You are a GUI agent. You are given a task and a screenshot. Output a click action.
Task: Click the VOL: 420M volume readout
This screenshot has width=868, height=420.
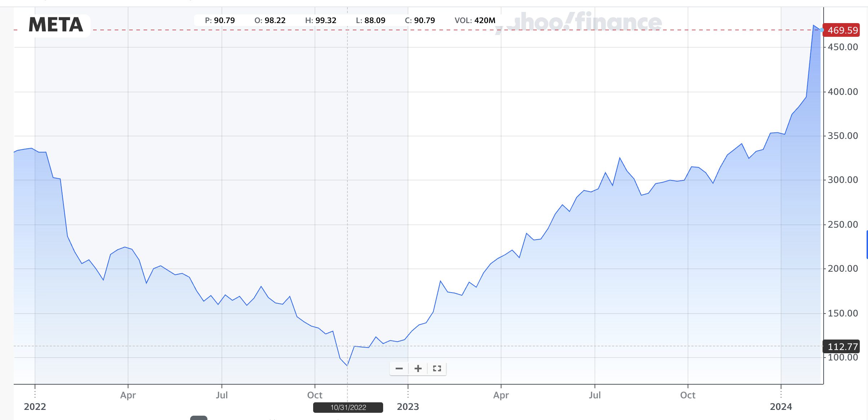point(475,21)
